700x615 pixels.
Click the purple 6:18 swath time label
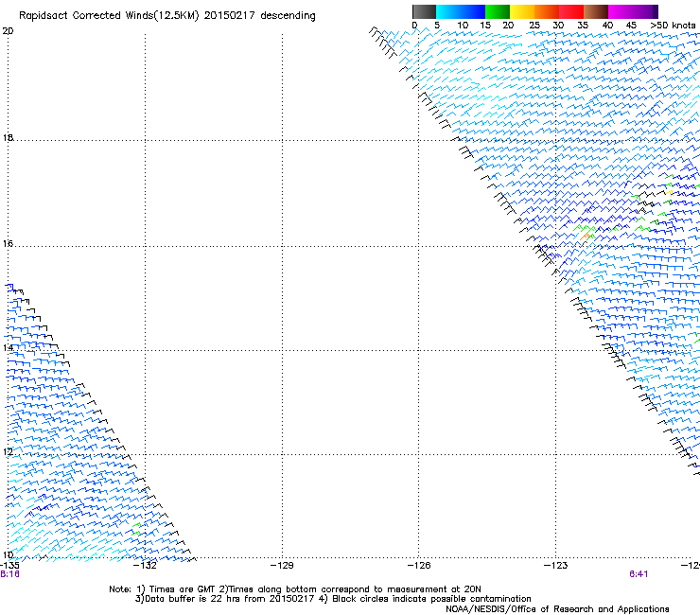9,574
